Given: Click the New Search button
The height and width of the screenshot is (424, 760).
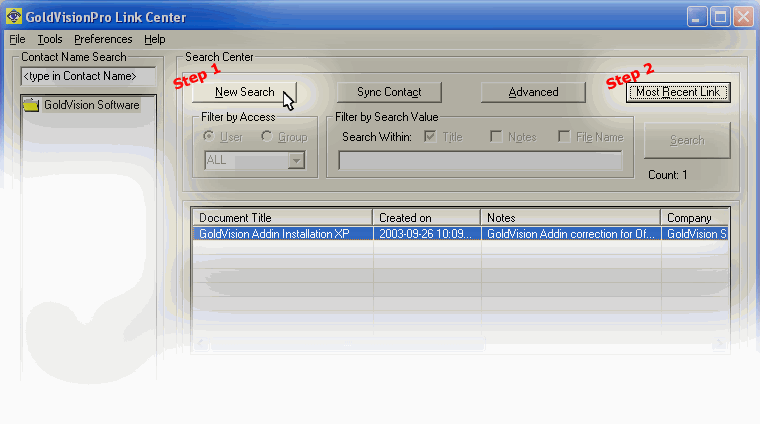Looking at the screenshot, I should coord(244,92).
